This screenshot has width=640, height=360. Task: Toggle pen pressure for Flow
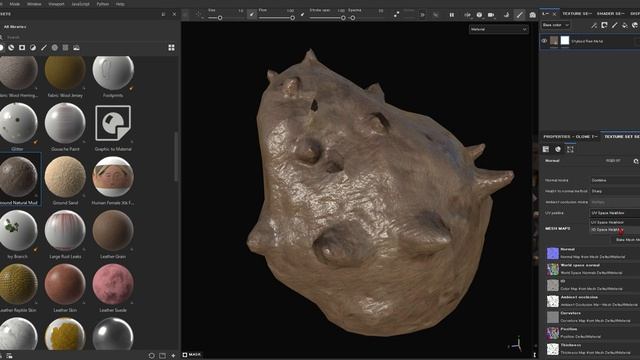click(x=302, y=14)
